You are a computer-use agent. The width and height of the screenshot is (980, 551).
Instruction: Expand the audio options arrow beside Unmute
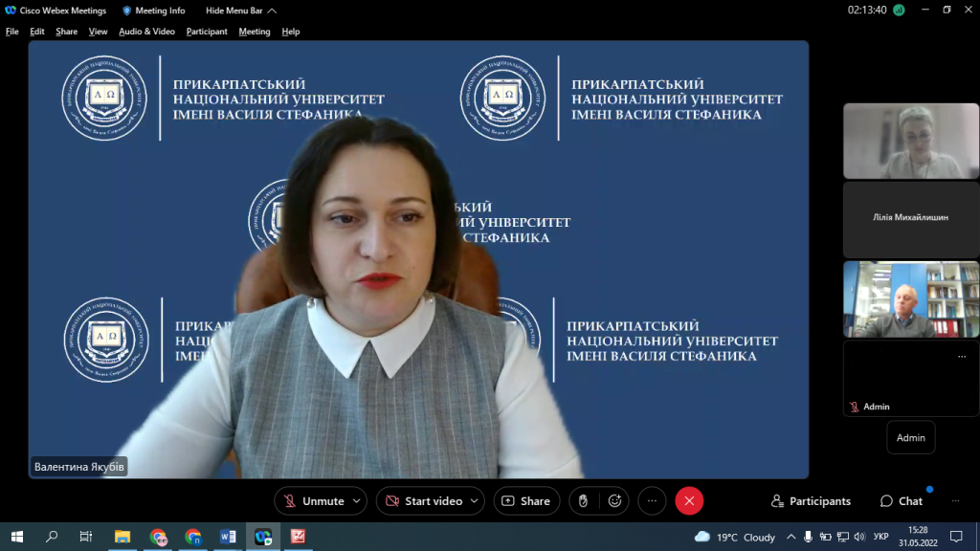pyautogui.click(x=357, y=501)
